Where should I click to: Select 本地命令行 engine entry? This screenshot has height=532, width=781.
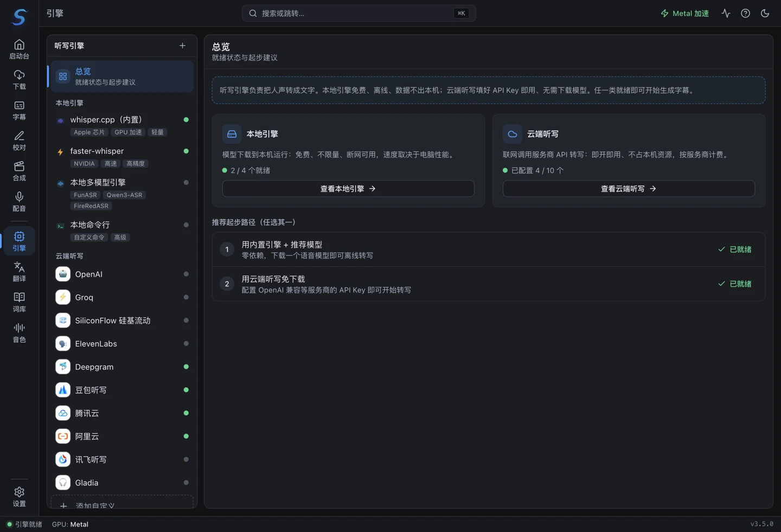(x=123, y=230)
